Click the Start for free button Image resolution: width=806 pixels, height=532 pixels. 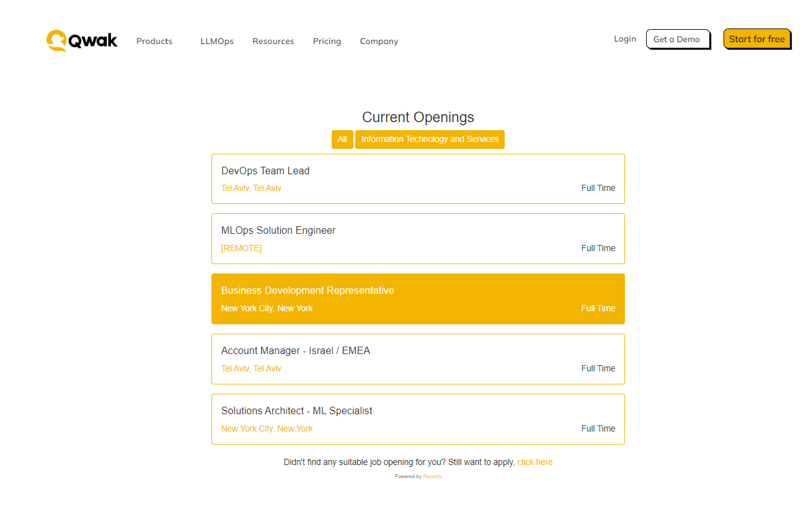[x=756, y=39]
